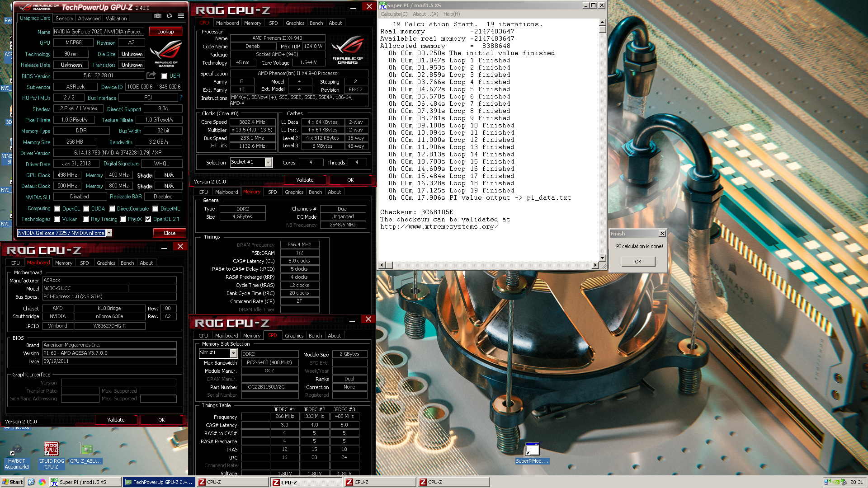Open Memory tab in top CPU-Z window
This screenshot has height=488, width=868.
pyautogui.click(x=253, y=23)
